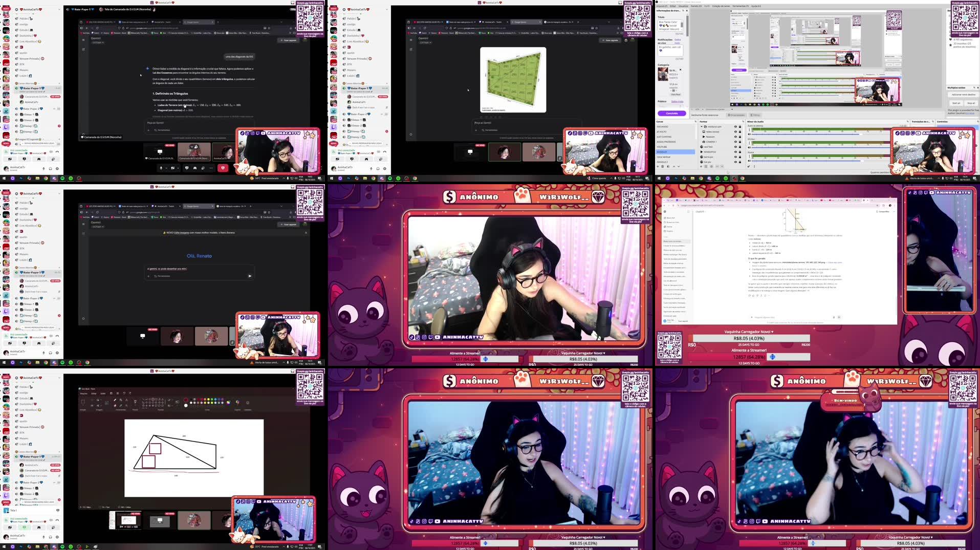980x550 pixels.
Task: Lock the CAMERA 1 source in OBS
Action: pos(740,142)
